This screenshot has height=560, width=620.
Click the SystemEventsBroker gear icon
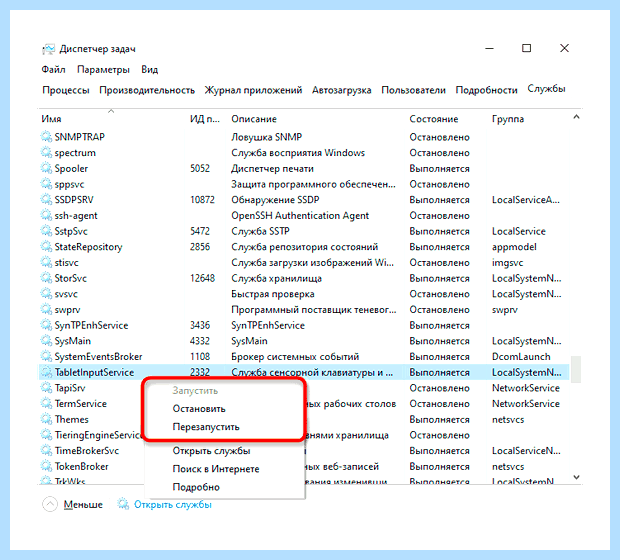pyautogui.click(x=46, y=356)
